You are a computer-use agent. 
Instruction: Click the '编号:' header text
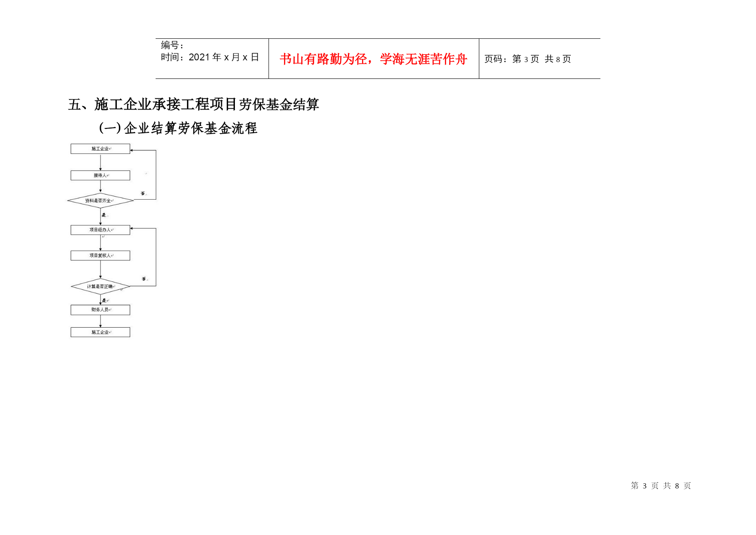[172, 45]
